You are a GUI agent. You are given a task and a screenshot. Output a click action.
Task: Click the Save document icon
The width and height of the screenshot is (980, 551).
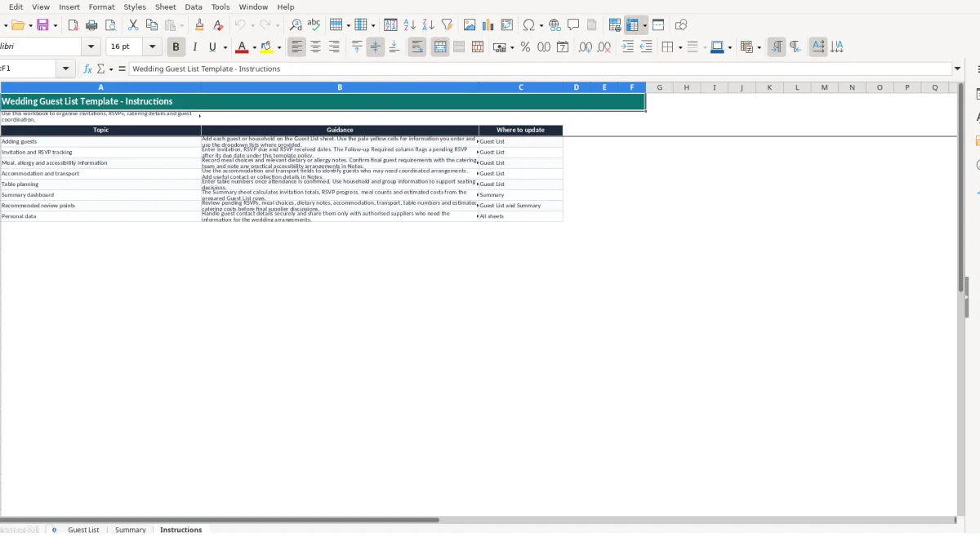pyautogui.click(x=43, y=25)
